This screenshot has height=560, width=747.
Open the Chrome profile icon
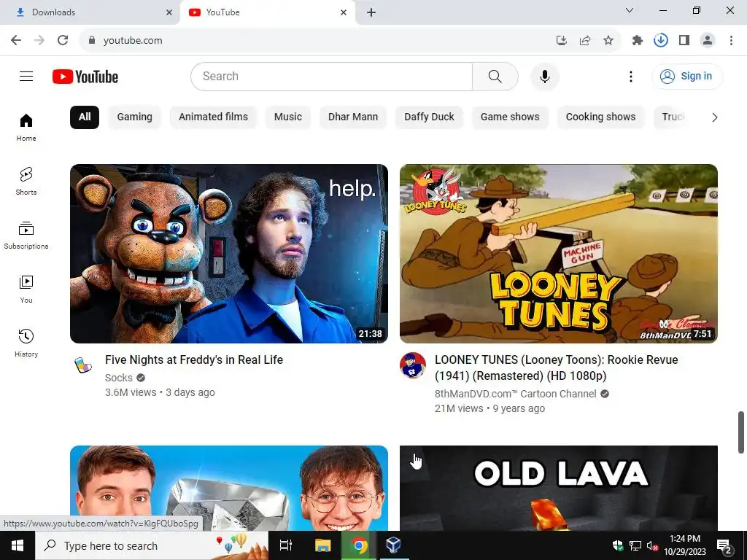tap(708, 41)
